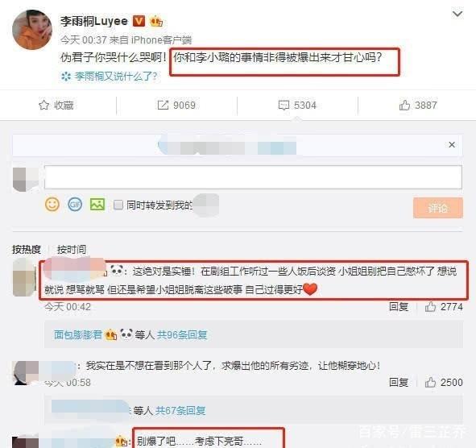Open 李雨桐Luyee profile avatar
The width and height of the screenshot is (476, 448).
click(32, 30)
